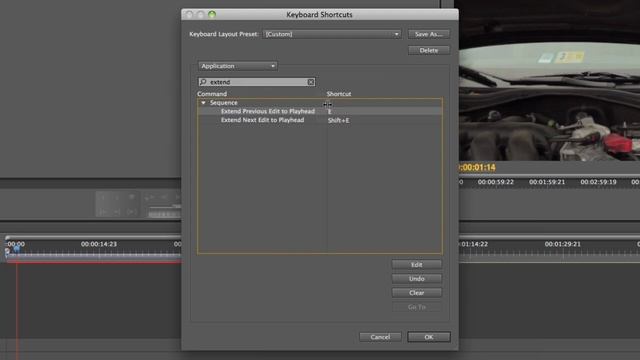This screenshot has width=640, height=360.
Task: Click 00:02:59:19 on the monitor time ruler
Action: point(598,182)
